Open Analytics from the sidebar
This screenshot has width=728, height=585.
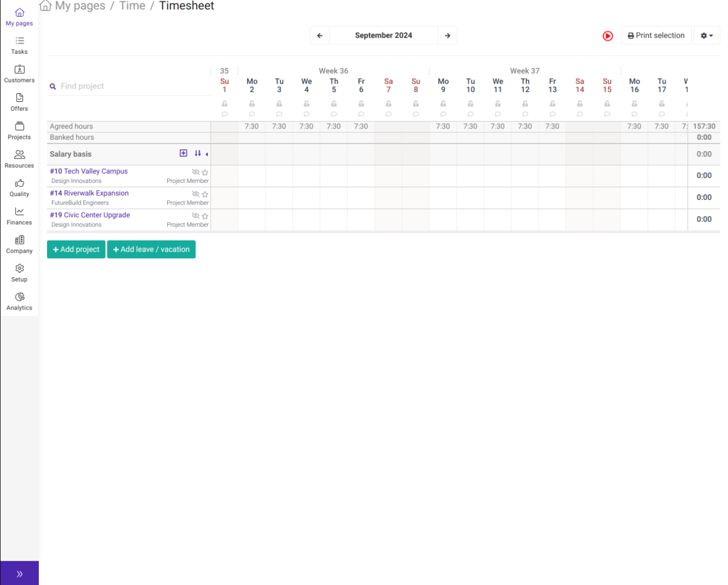tap(19, 301)
